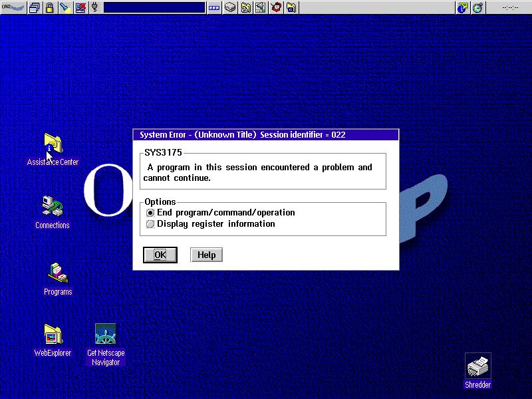Screen dimensions: 532x399
Task: Open the Programs desktop icon
Action: [x=58, y=273]
